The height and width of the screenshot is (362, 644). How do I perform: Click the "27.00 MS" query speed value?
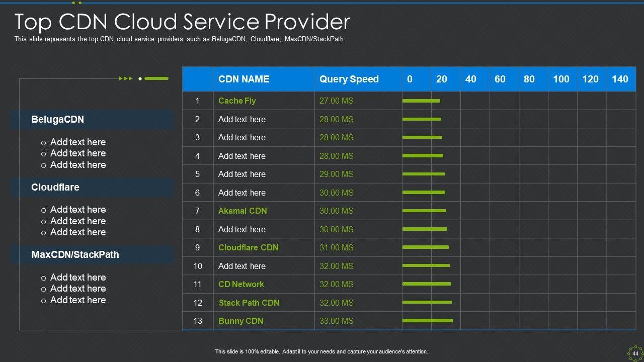click(x=337, y=101)
